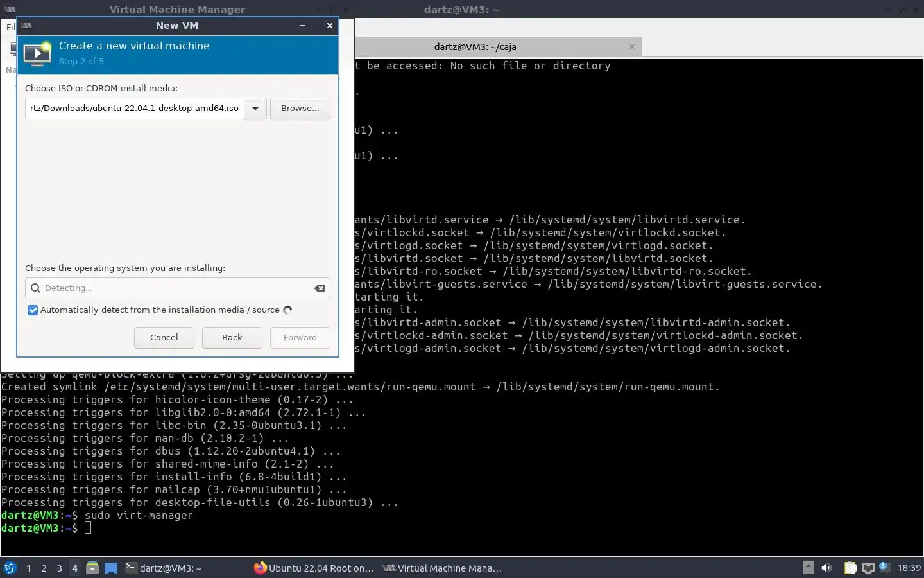Open the removable media eject tray icon
This screenshot has width=924, height=578.
click(809, 568)
